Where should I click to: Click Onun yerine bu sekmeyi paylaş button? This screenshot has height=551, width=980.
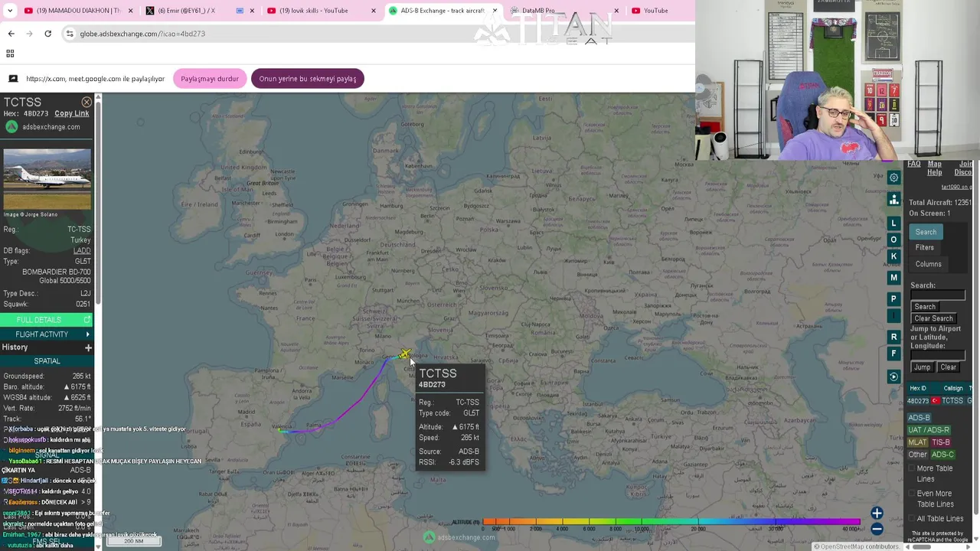click(x=307, y=79)
